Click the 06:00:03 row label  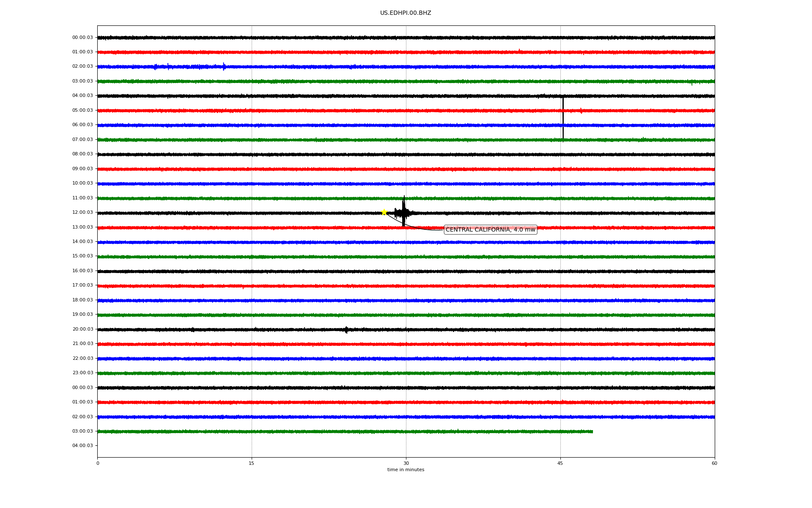(82, 125)
